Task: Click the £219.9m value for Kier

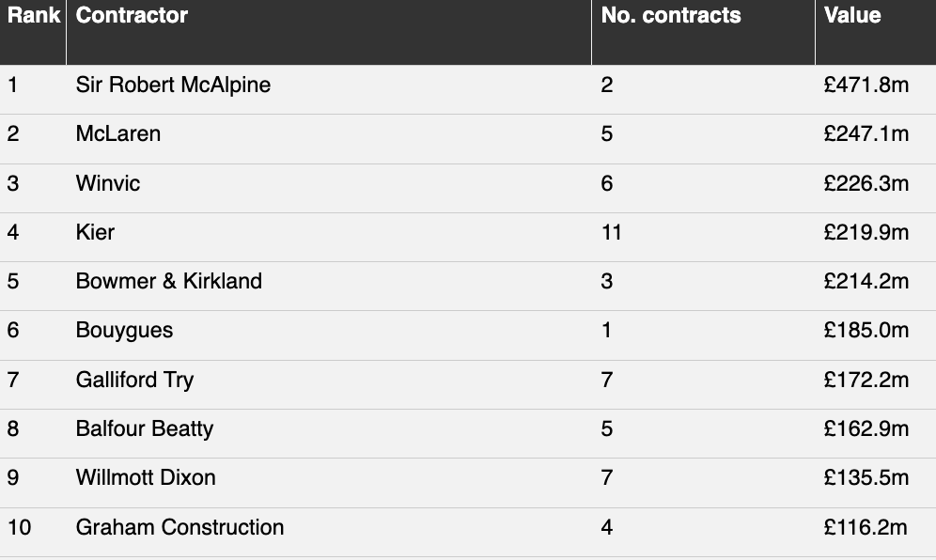Action: pos(866,232)
